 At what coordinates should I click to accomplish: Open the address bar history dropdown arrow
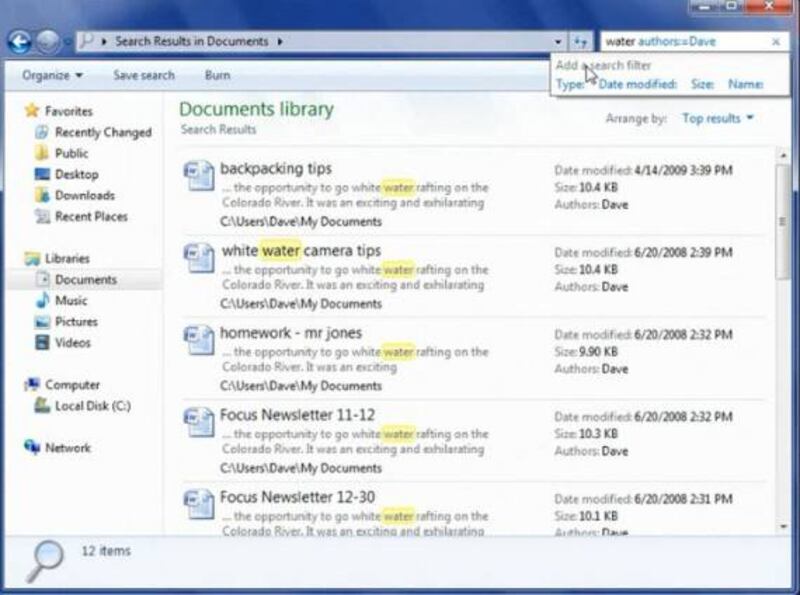coord(558,42)
